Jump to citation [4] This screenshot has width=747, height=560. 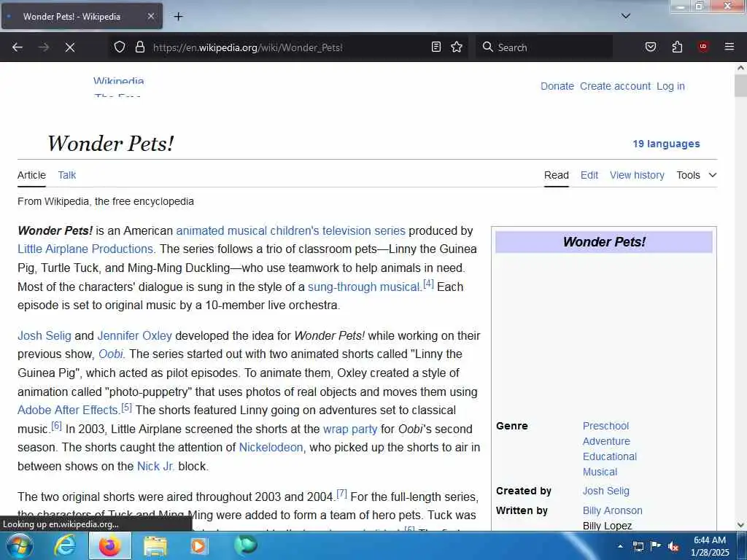coord(428,284)
